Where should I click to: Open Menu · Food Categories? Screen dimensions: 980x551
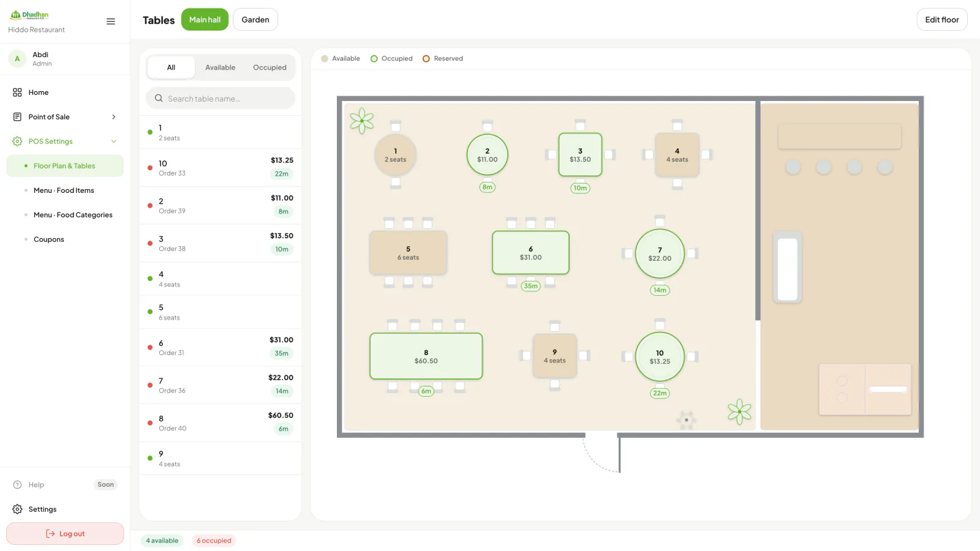tap(65, 215)
